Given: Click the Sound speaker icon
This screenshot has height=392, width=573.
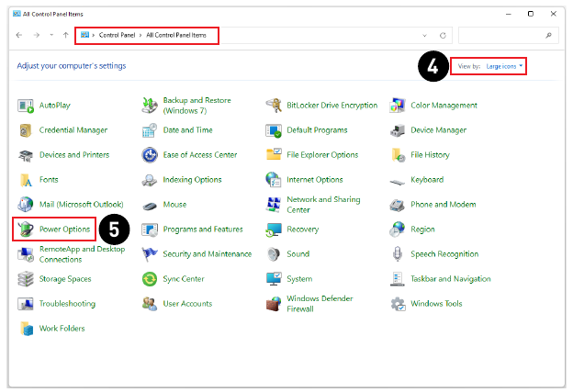Looking at the screenshot, I should (x=274, y=254).
